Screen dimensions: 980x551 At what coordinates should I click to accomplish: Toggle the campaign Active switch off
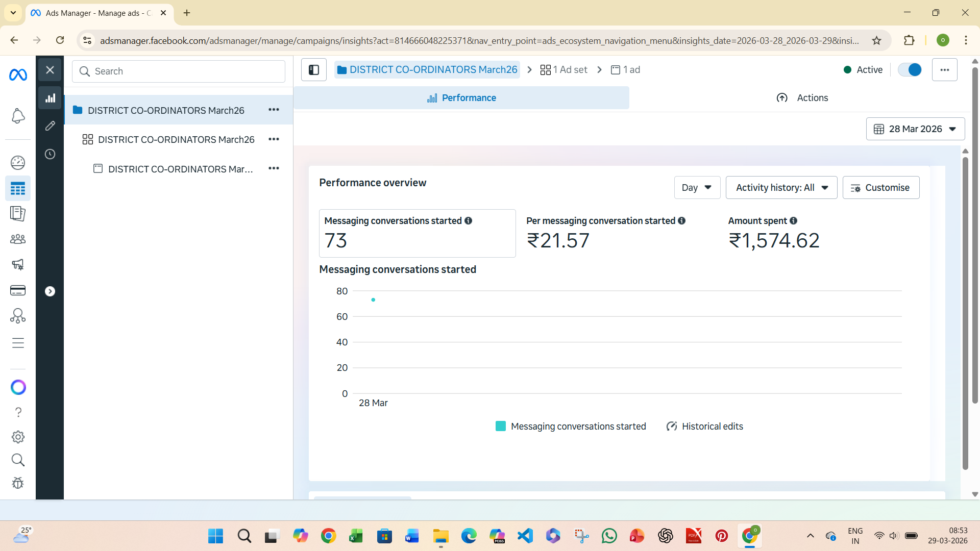pyautogui.click(x=910, y=70)
